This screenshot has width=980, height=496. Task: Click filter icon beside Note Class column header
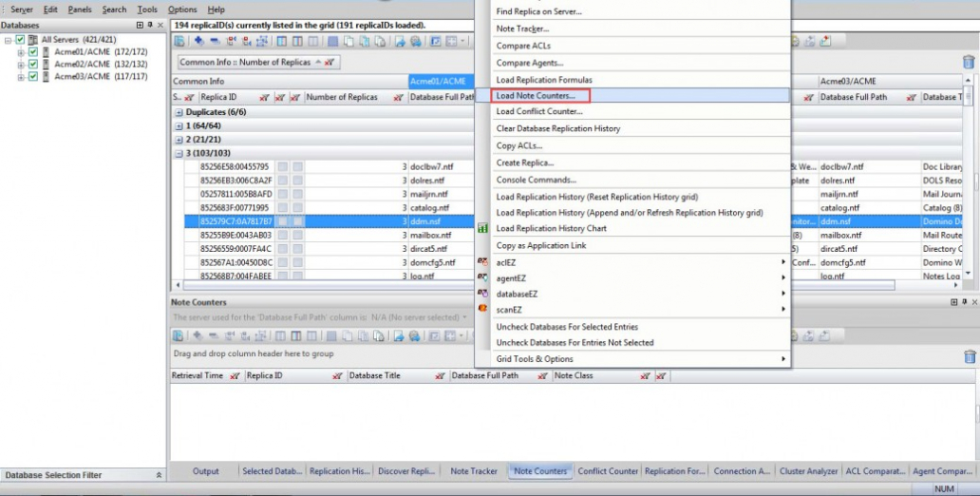[645, 376]
